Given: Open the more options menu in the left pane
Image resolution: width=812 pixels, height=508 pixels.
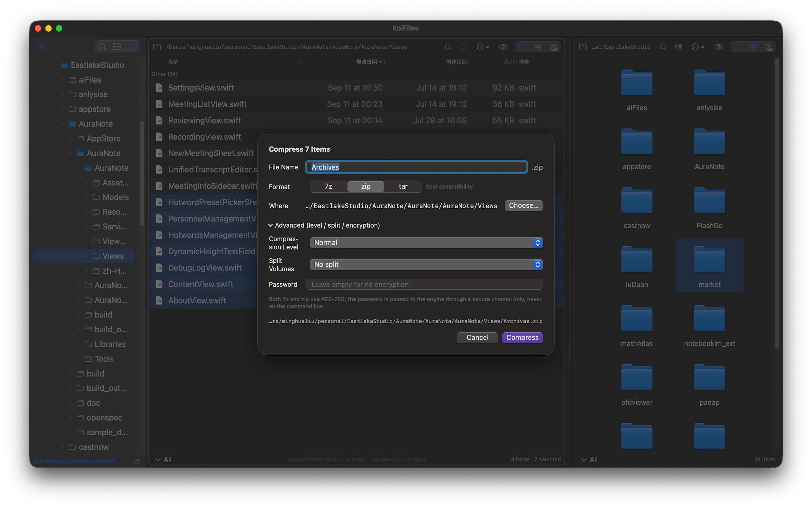Looking at the screenshot, I should click(482, 47).
